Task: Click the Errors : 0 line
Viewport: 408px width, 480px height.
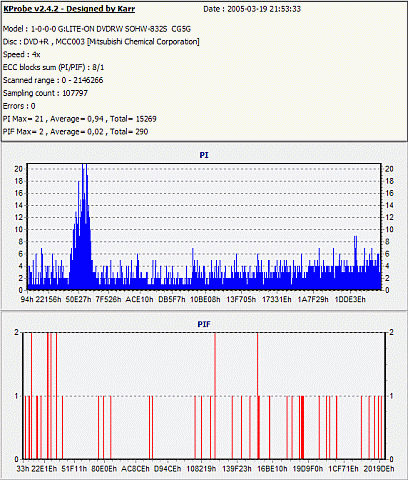Action: [x=19, y=106]
